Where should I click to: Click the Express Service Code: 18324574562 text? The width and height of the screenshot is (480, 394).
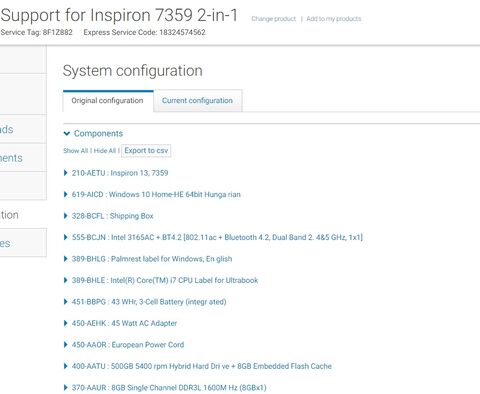(x=144, y=32)
